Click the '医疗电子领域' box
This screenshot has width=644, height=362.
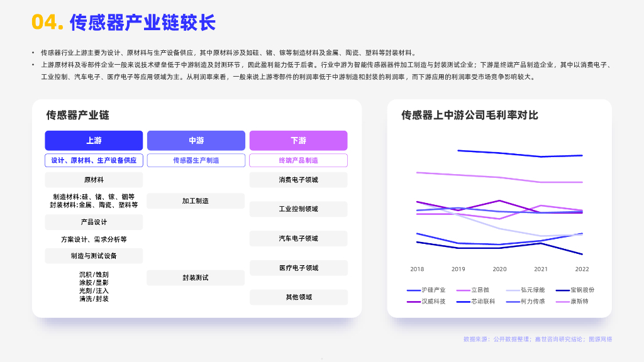(298, 268)
